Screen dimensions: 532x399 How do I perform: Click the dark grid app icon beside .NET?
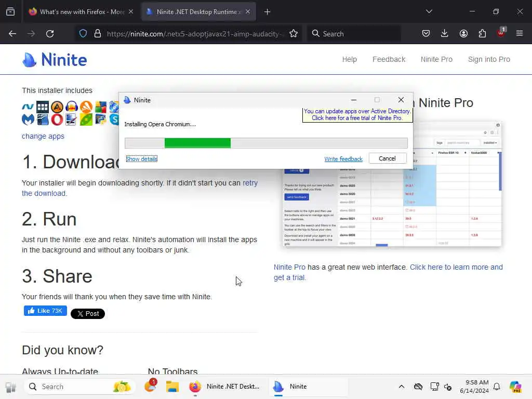[43, 107]
